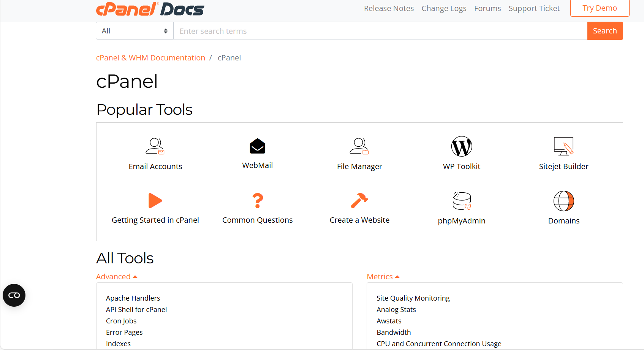
Task: Open the phpMyAdmin text link
Action: (462, 221)
